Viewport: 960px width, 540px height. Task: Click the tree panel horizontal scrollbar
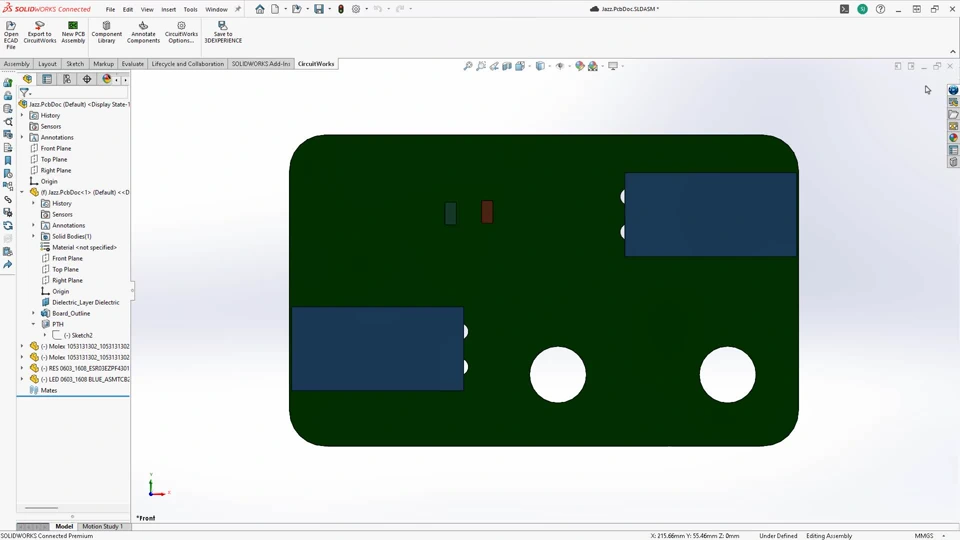[41, 508]
